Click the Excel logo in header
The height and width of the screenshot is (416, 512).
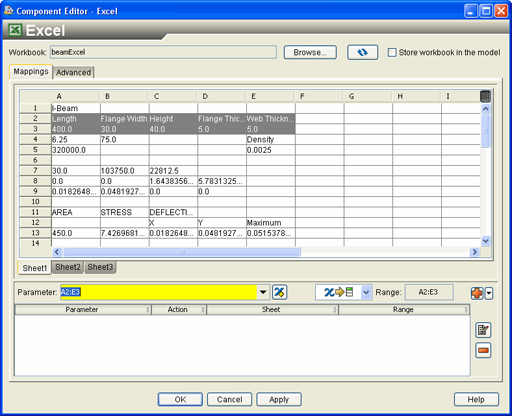(x=15, y=30)
